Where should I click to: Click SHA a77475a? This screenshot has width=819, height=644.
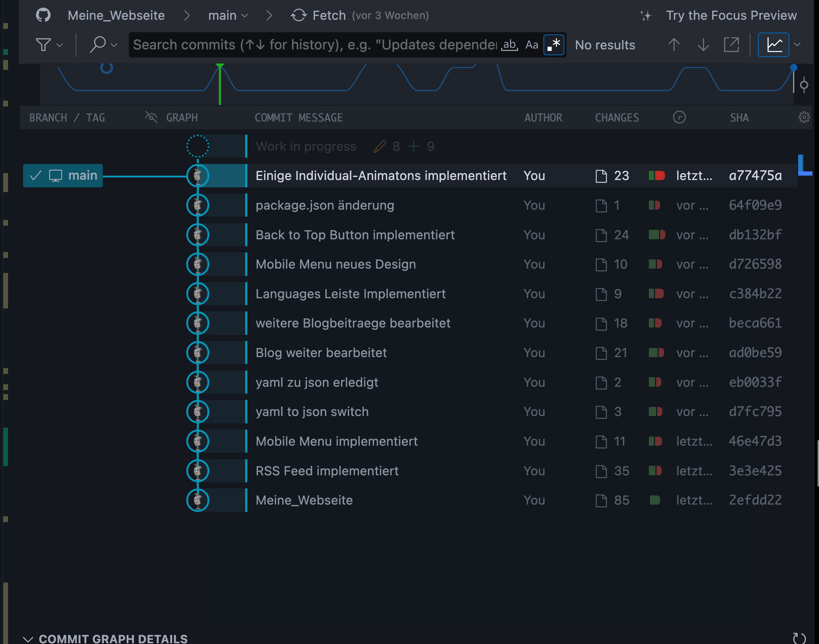pos(755,176)
